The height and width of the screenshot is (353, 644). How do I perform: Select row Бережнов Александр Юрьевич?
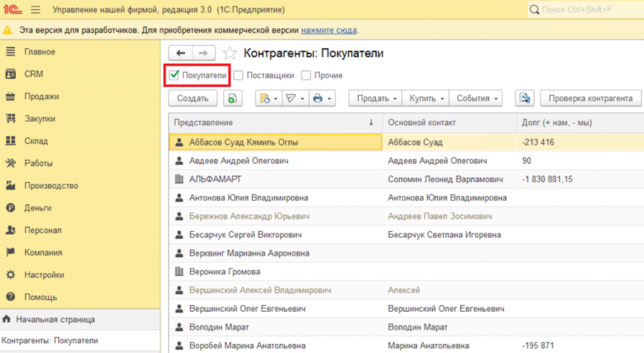point(249,216)
